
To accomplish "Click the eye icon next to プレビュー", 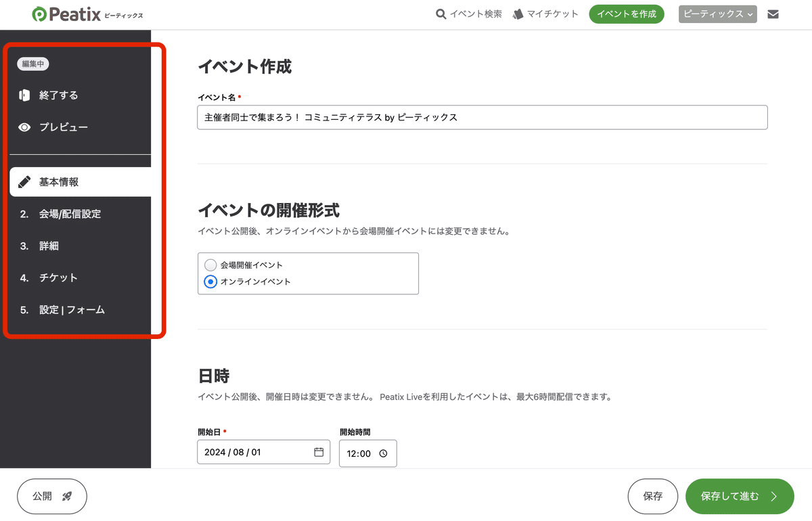I will tap(25, 127).
